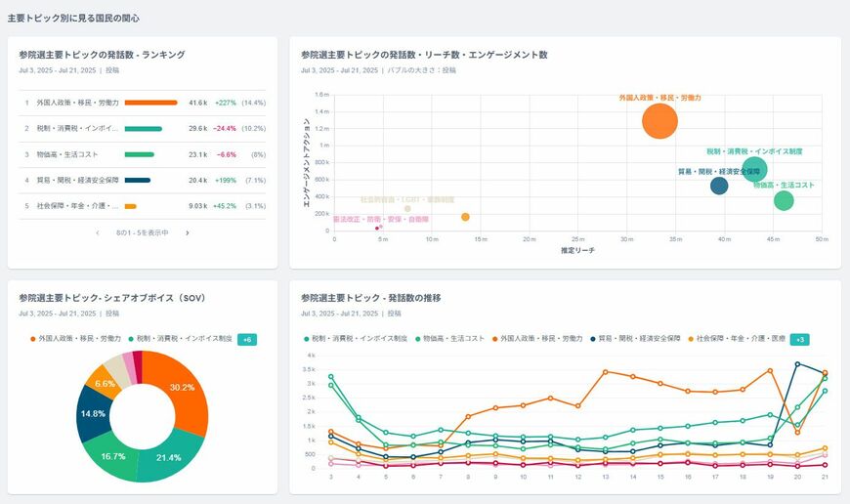Click the beige 社会的自由 bubble
This screenshot has height=504, width=850.
click(407, 208)
